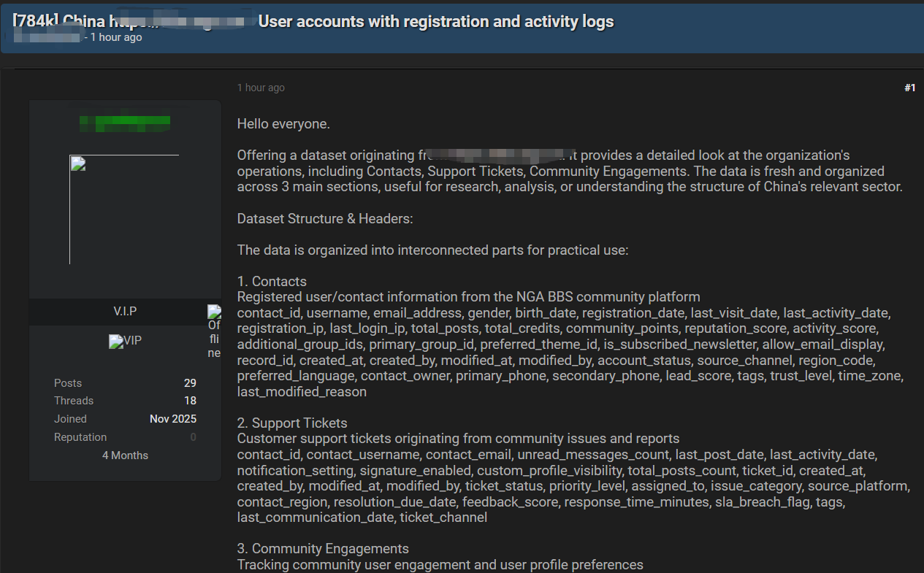Screen dimensions: 924x573
Task: Click the '3. Community Engagements' section heading
Action: point(323,549)
